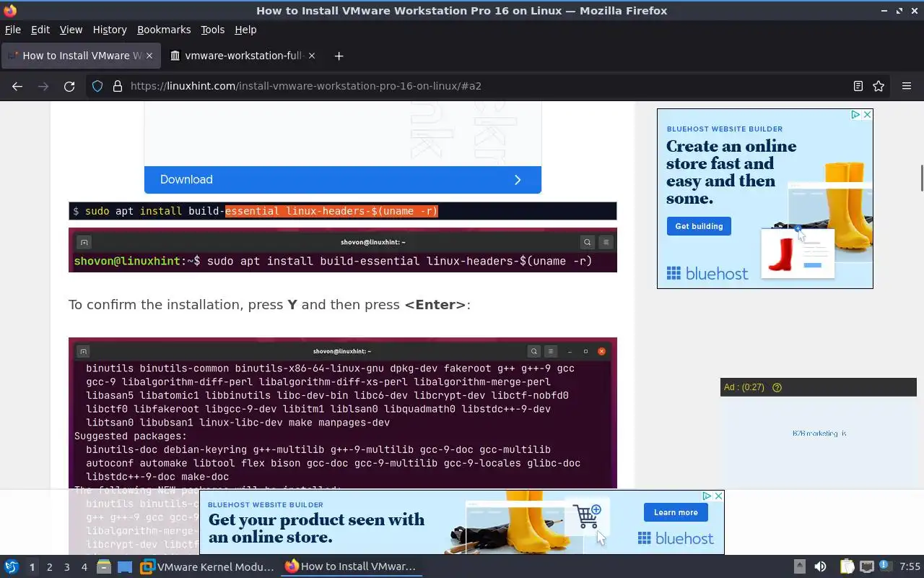Image resolution: width=924 pixels, height=578 pixels.
Task: Focus the Firefox taskbar entry
Action: (x=352, y=567)
